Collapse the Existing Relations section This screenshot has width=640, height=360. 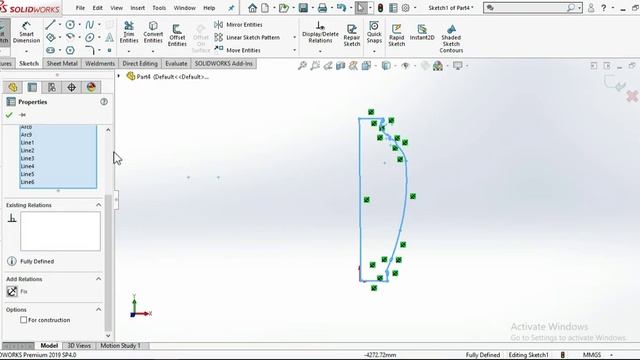pos(98,205)
